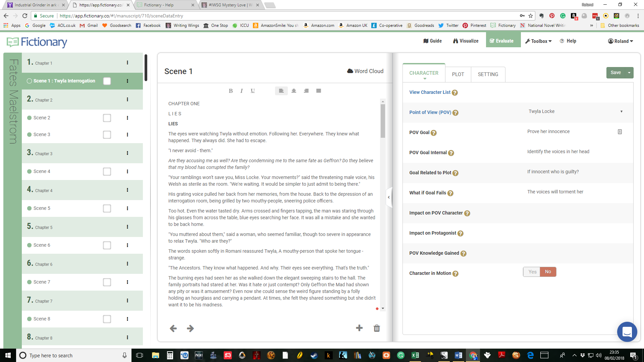Open the Word Cloud
Image resolution: width=644 pixels, height=362 pixels.
tap(365, 71)
